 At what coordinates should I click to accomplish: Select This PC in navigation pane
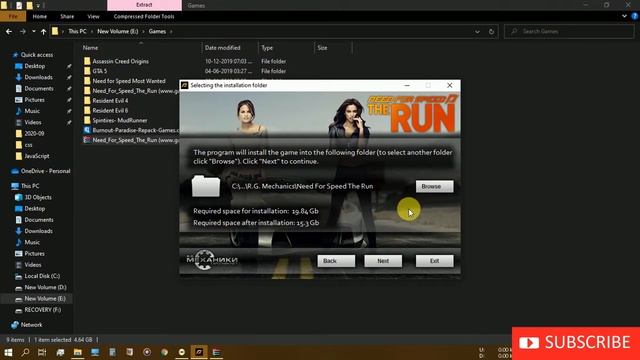tap(30, 186)
